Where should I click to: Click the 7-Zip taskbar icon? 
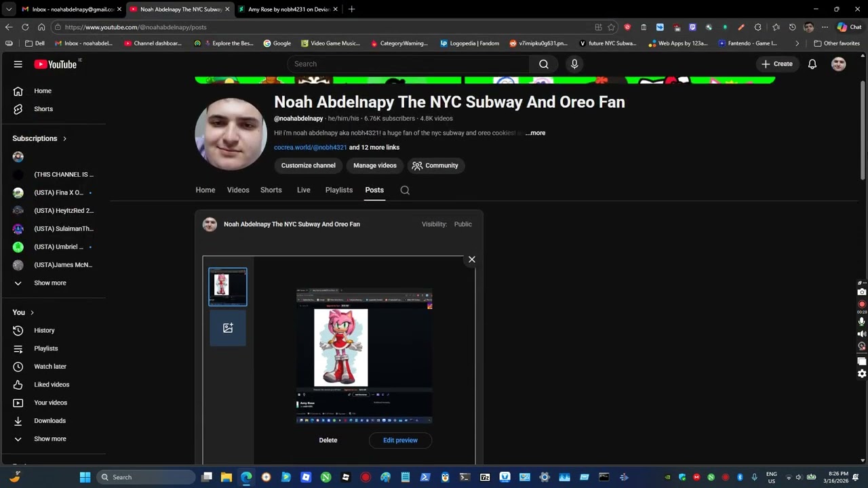(x=485, y=477)
